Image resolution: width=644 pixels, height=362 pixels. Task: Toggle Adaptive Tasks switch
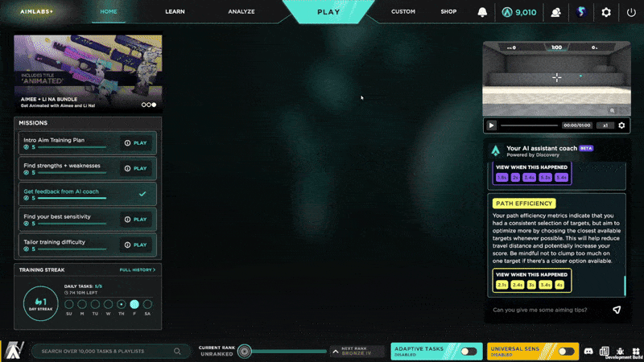tap(469, 352)
